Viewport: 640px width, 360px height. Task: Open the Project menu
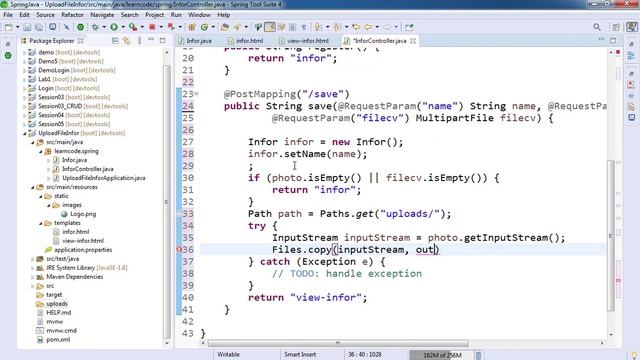click(155, 15)
